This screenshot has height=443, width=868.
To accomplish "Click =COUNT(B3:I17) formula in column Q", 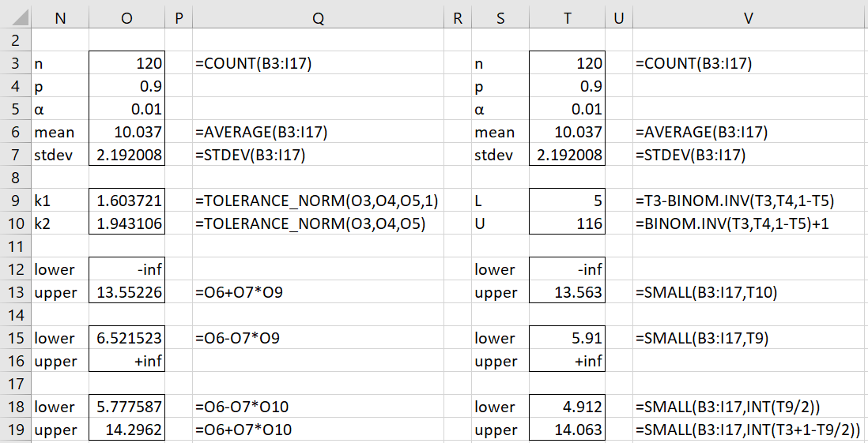I will [x=253, y=64].
